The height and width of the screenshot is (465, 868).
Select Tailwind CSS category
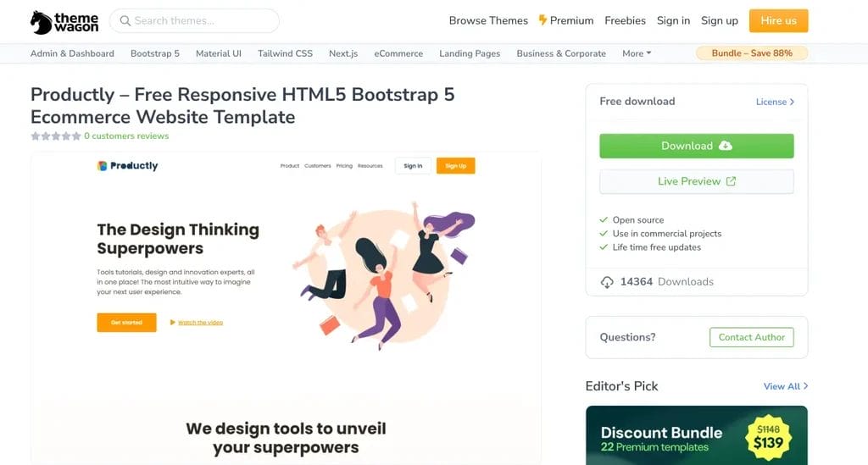[285, 53]
